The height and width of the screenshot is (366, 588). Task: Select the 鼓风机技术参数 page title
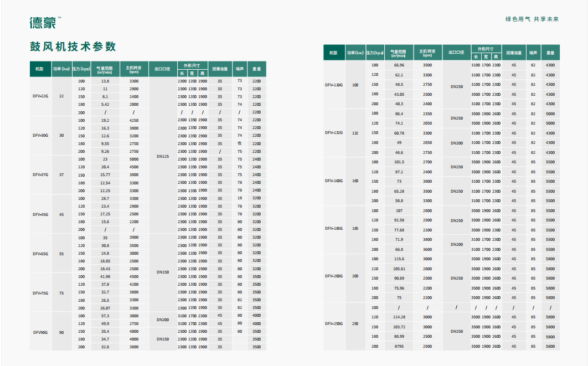[x=73, y=47]
